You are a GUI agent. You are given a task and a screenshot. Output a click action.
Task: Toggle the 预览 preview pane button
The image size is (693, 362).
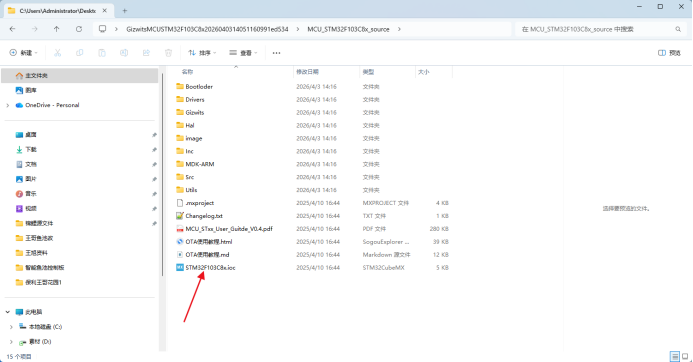pos(669,53)
